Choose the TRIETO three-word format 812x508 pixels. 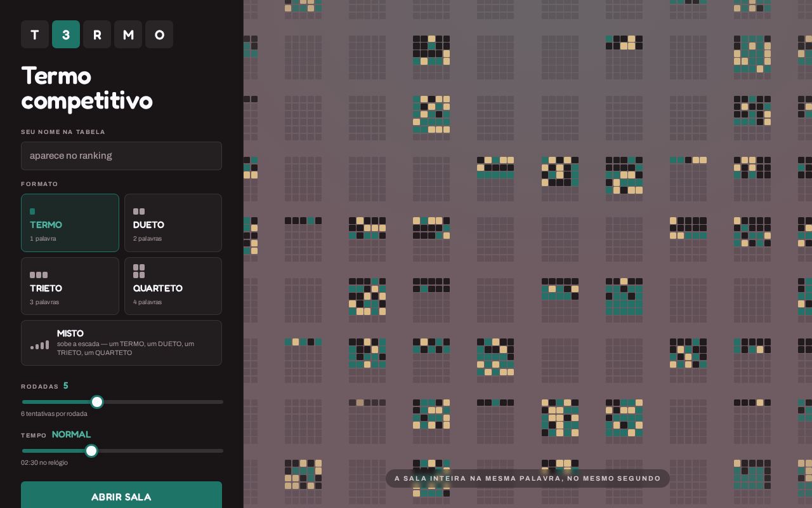click(x=70, y=286)
